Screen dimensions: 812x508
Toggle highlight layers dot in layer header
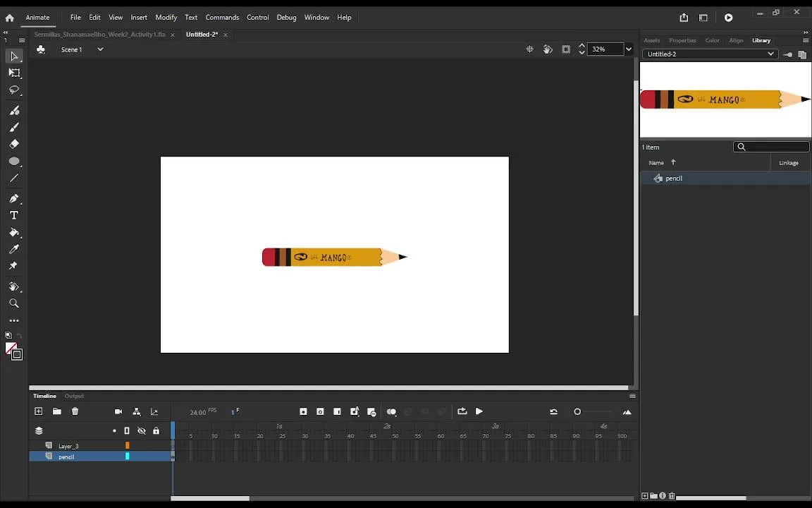coord(114,431)
